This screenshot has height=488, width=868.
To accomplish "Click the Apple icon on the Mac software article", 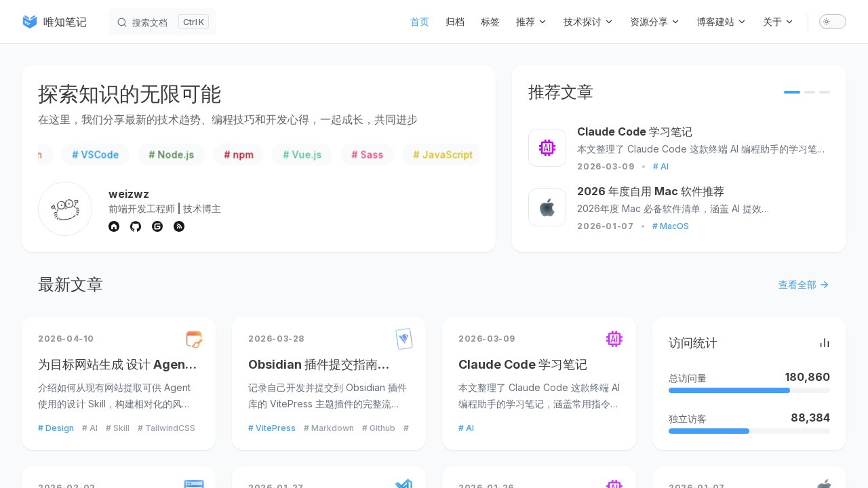I will 547,207.
